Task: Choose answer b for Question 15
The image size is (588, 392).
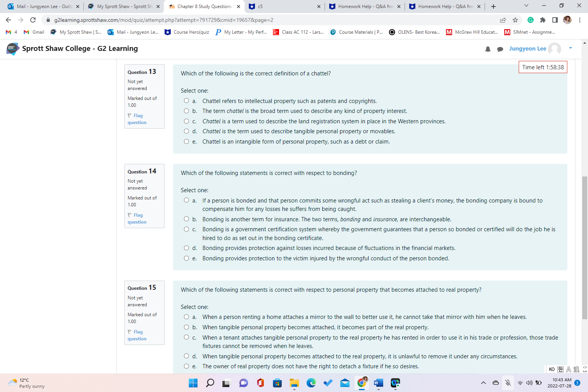Action: [x=186, y=327]
